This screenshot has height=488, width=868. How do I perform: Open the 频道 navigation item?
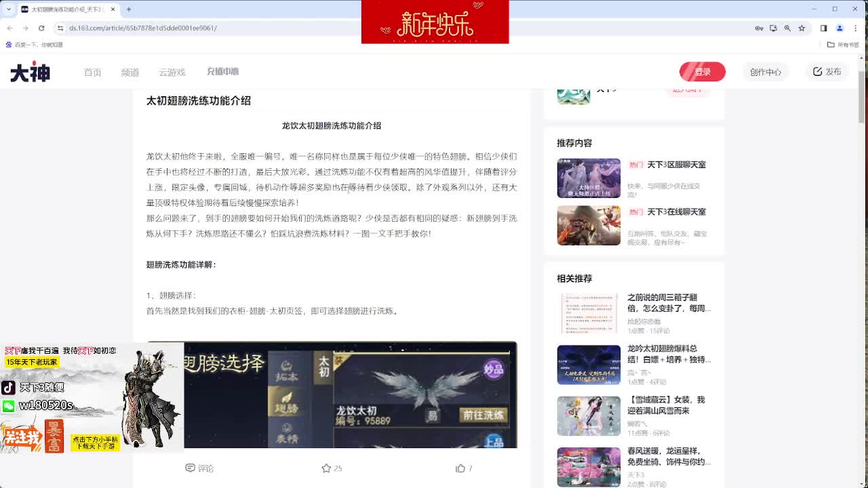[x=130, y=72]
